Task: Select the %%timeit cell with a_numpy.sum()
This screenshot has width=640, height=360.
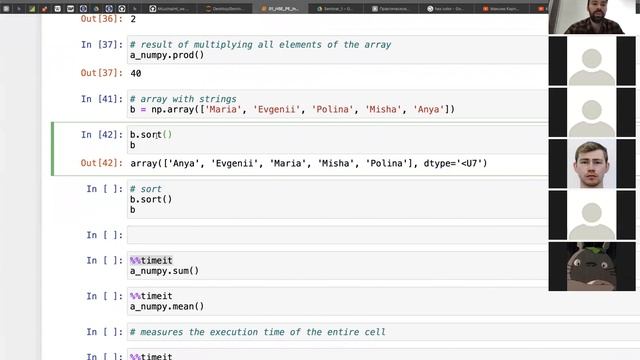Action: tap(337, 265)
